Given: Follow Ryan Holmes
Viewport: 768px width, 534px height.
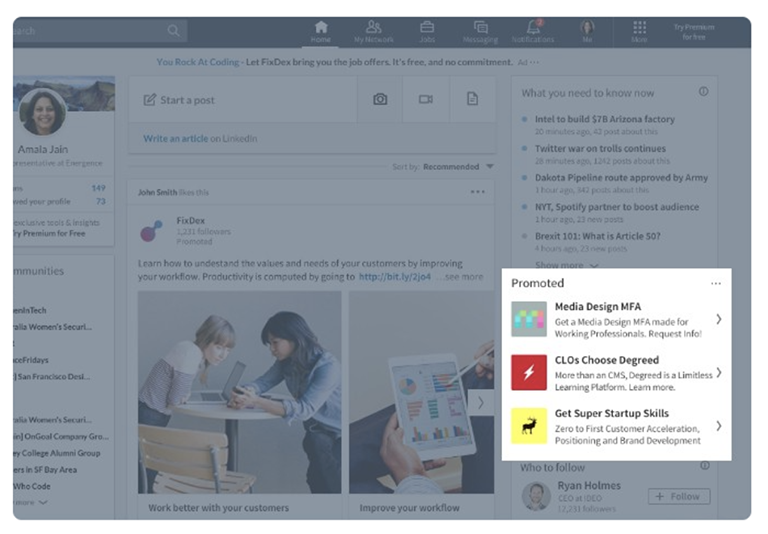Looking at the screenshot, I should pyautogui.click(x=679, y=496).
